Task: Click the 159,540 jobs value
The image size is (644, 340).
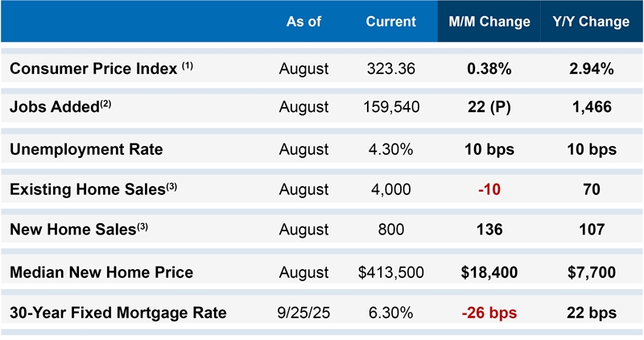Action: pos(390,106)
